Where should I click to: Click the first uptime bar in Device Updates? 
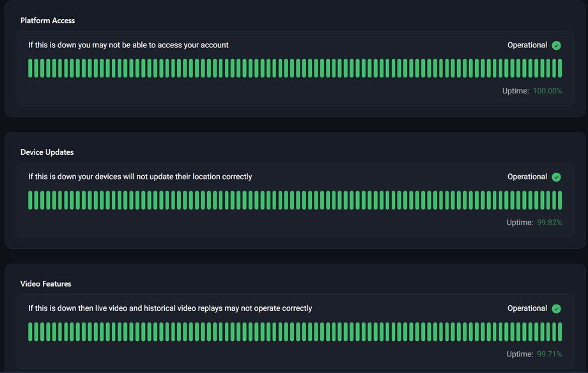coord(31,200)
